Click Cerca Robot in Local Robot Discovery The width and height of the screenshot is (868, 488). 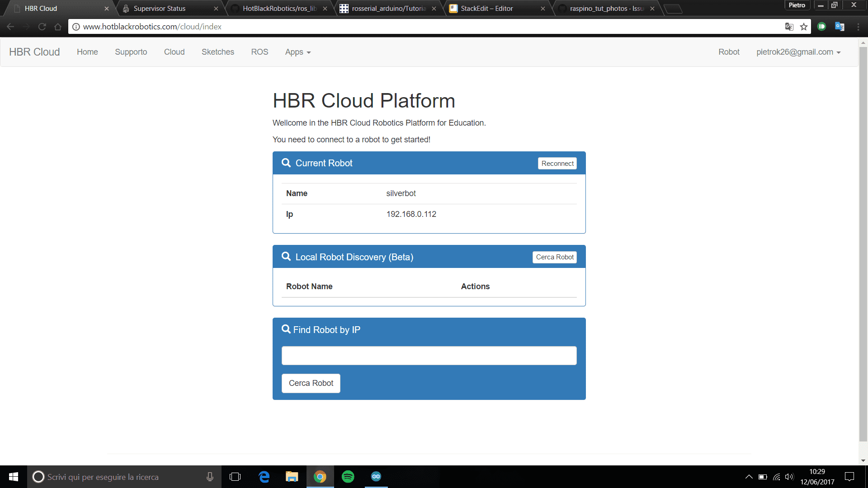(554, 257)
